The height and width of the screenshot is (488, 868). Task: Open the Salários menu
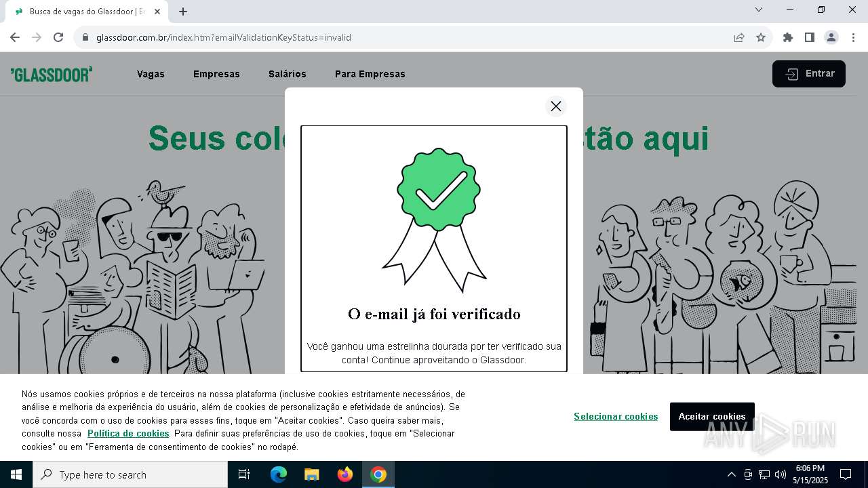click(288, 74)
